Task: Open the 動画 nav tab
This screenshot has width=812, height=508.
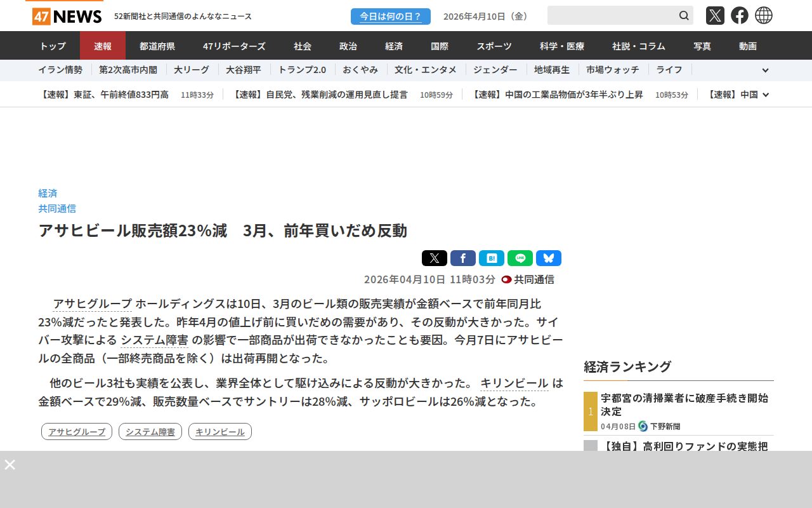Action: coord(748,46)
